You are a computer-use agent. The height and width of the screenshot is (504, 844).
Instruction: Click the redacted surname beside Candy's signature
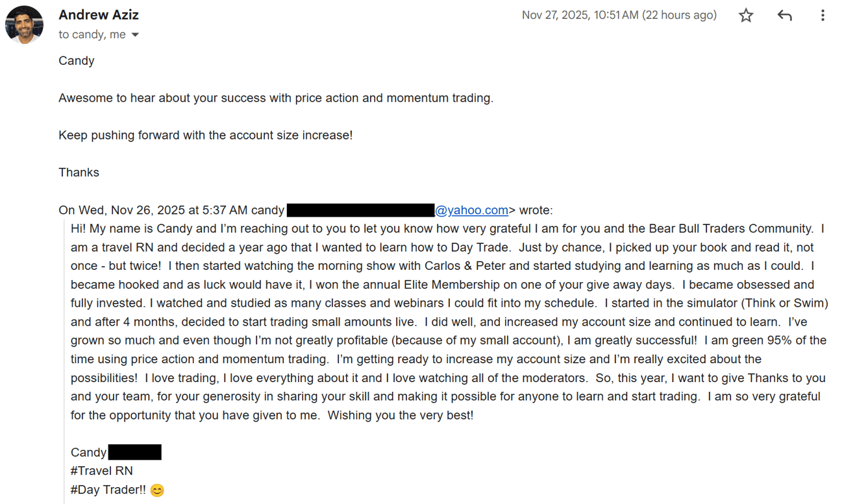tap(134, 452)
